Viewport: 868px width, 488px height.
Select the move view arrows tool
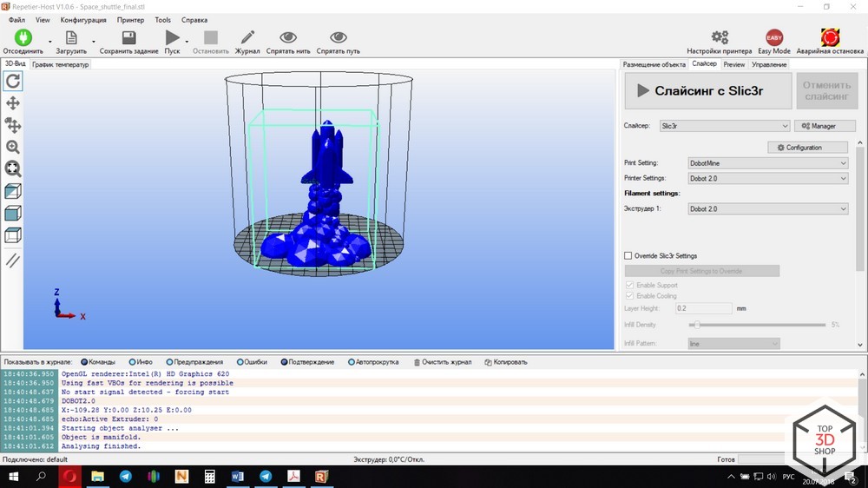pos(13,103)
